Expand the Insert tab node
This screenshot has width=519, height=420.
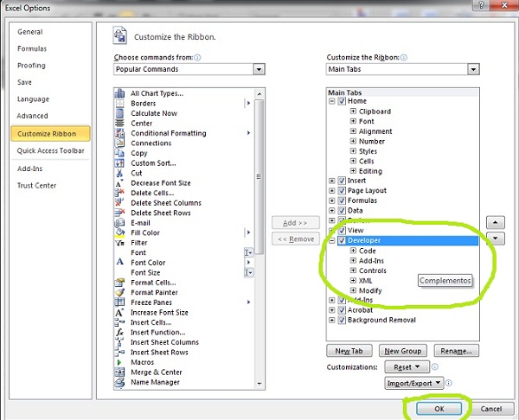click(332, 181)
